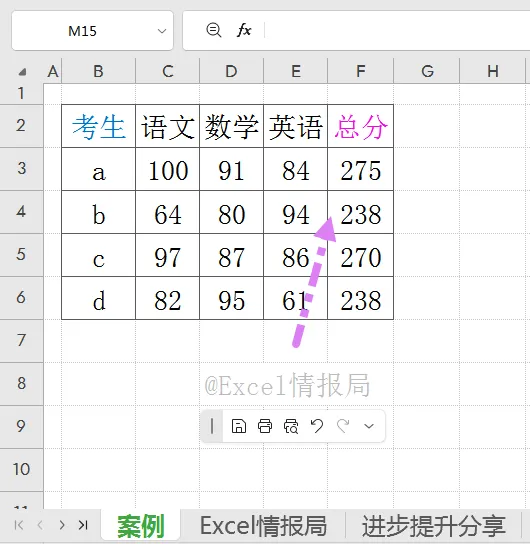Click the Name Box showing M15
Image resolution: width=530 pixels, height=544 pixels.
pos(82,31)
